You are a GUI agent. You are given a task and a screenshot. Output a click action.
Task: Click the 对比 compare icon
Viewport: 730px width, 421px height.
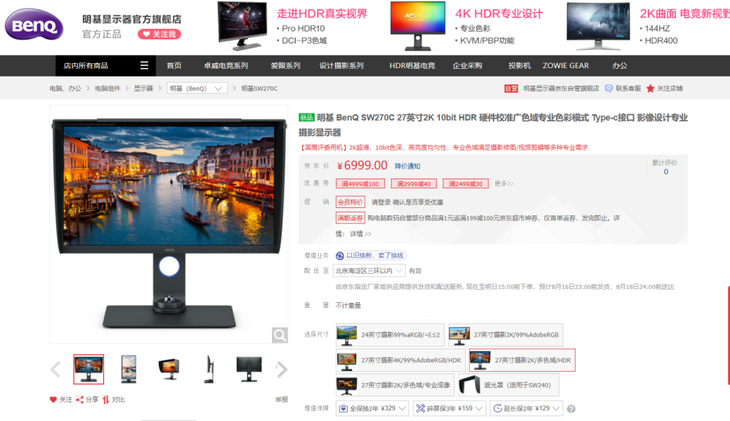[106, 400]
